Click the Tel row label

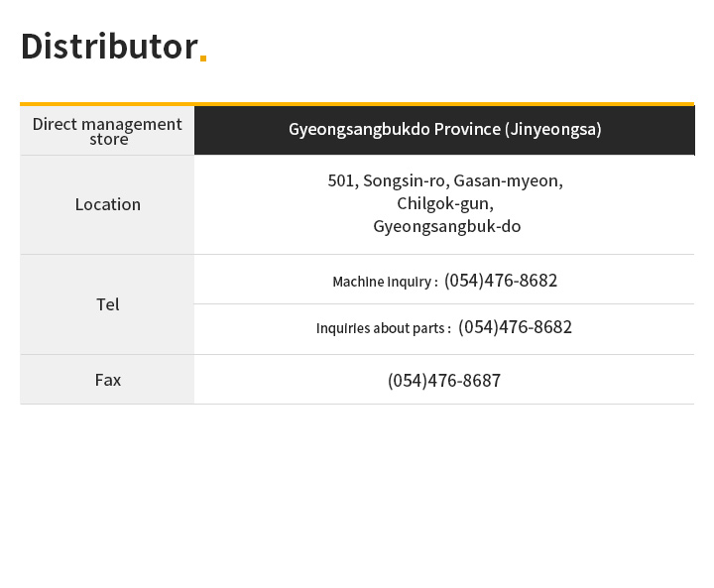108,304
